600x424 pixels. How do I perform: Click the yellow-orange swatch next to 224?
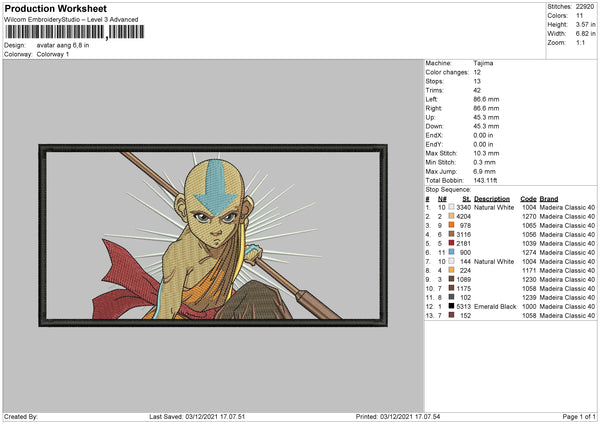452,270
